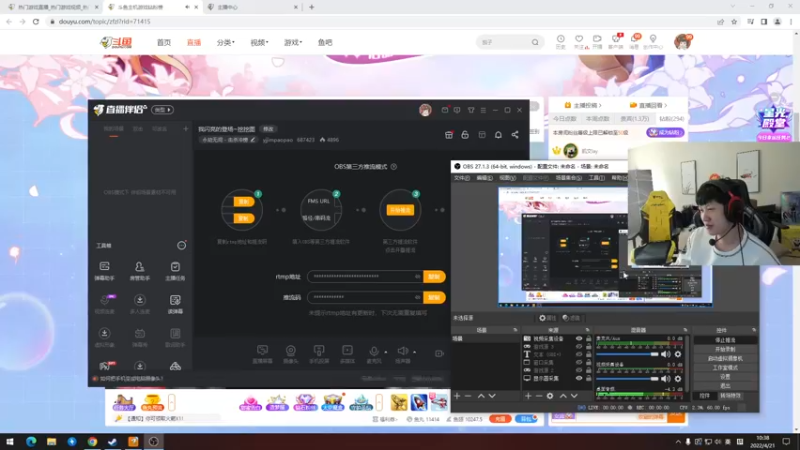The width and height of the screenshot is (800, 450).
Task: Open File Explorer from the Windows taskbar
Action: tap(51, 441)
